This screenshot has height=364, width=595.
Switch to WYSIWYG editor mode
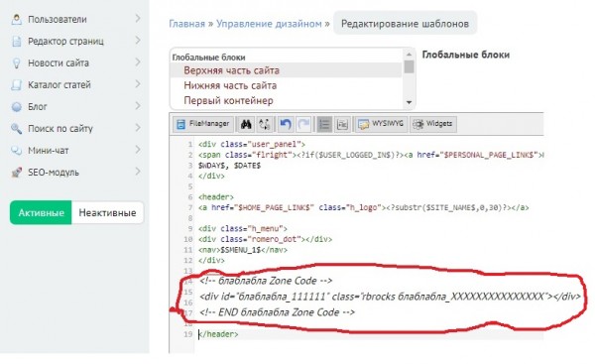(x=381, y=124)
